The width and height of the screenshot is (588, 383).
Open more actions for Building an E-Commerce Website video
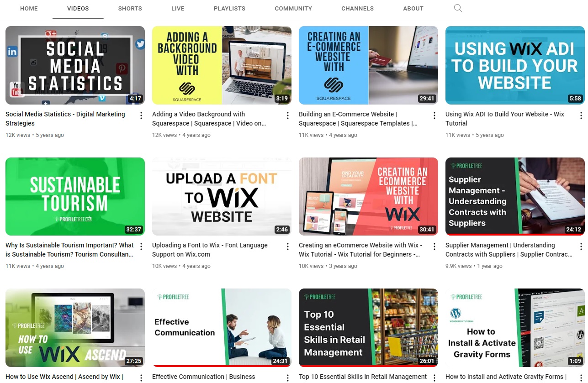pos(434,115)
